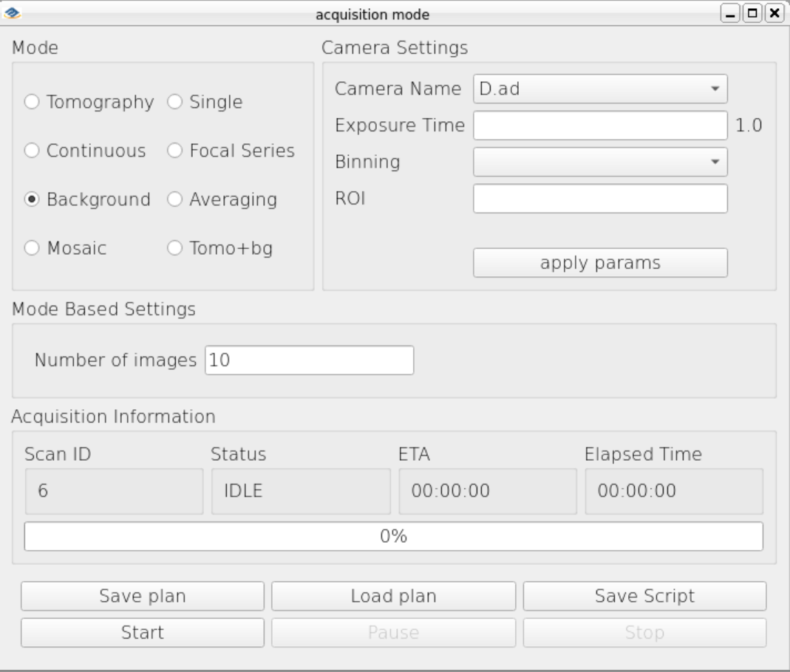Open the Camera Name dropdown
Viewport: 790px width, 672px height.
click(600, 89)
